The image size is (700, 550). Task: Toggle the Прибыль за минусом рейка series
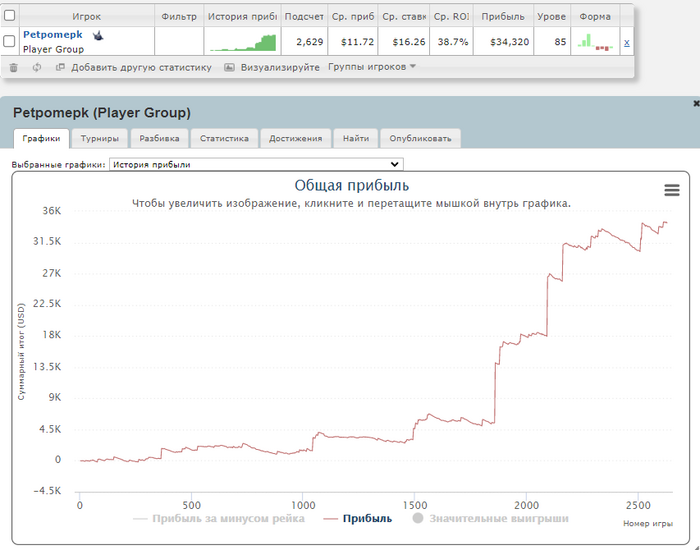point(219,518)
